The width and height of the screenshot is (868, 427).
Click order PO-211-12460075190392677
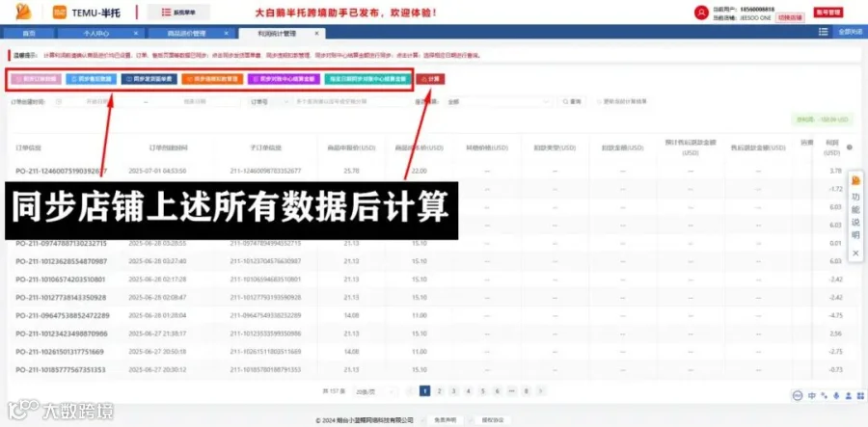[62, 171]
